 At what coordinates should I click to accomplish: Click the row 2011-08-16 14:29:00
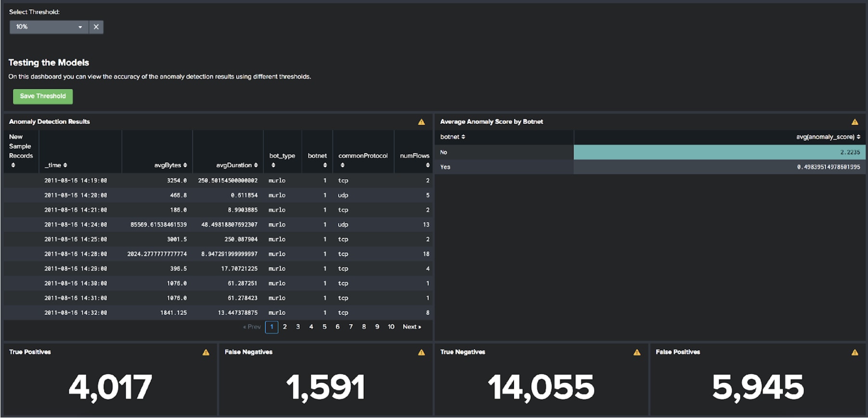click(x=219, y=269)
